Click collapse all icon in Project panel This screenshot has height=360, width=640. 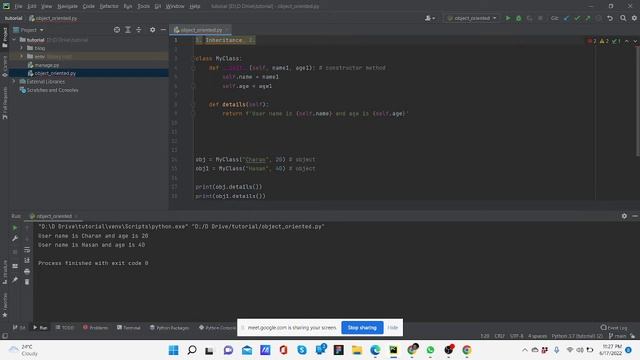(139, 30)
